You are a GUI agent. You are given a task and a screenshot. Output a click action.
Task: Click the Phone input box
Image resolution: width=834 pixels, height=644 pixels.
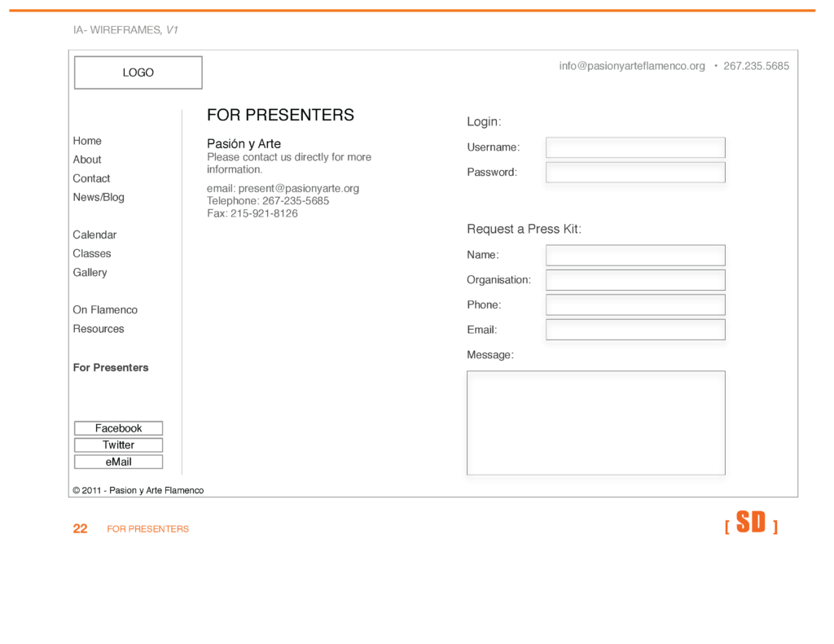635,305
